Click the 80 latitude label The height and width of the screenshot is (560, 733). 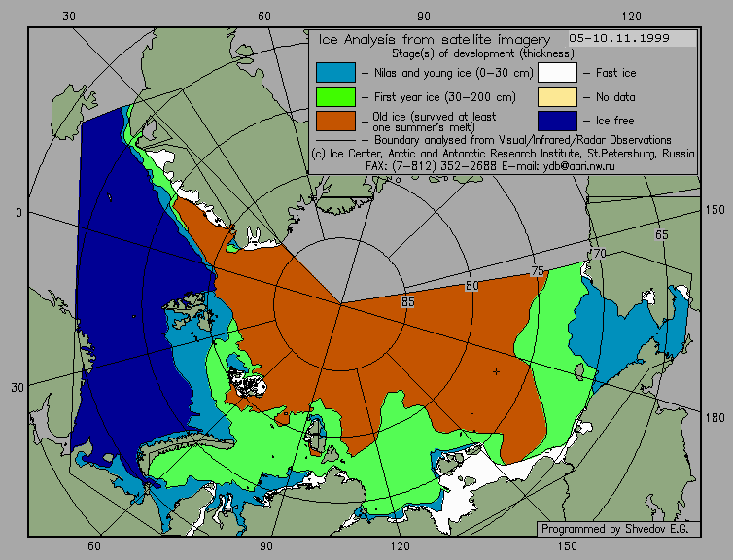point(472,286)
